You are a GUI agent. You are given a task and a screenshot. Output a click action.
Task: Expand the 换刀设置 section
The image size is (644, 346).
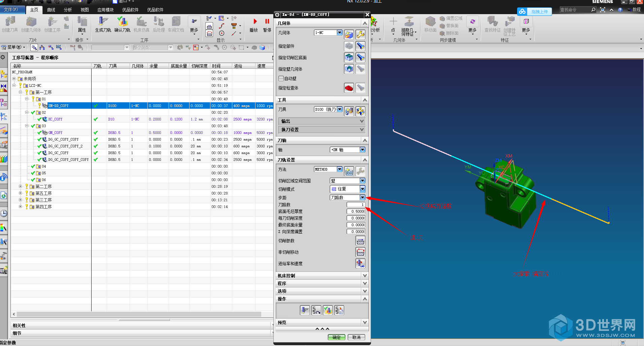coord(322,130)
